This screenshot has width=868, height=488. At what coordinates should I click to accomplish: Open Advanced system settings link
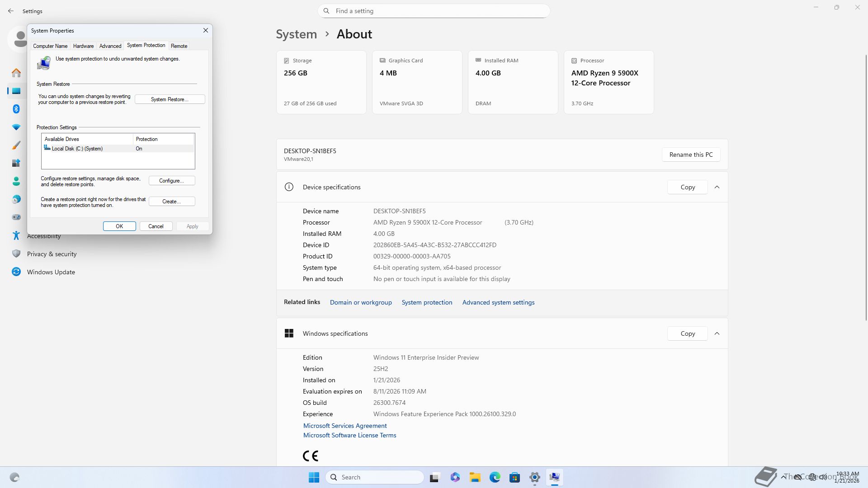498,302
